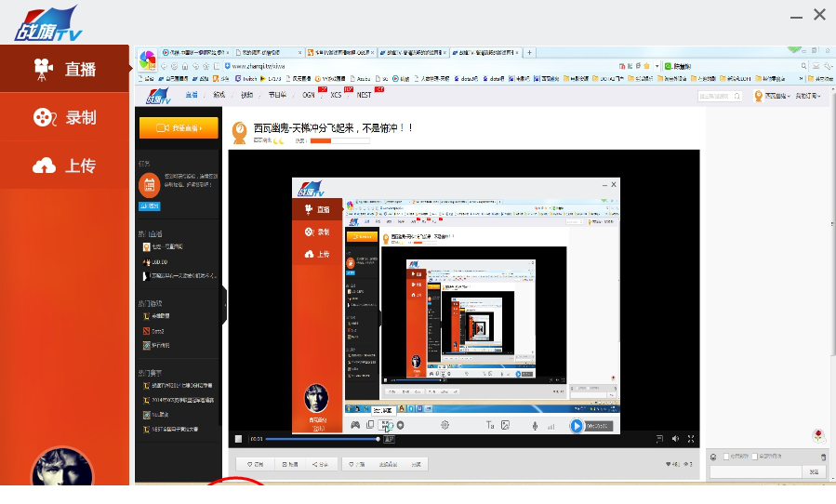Click the vertical scrollbar on the page's right edge

pyautogui.click(x=832, y=224)
